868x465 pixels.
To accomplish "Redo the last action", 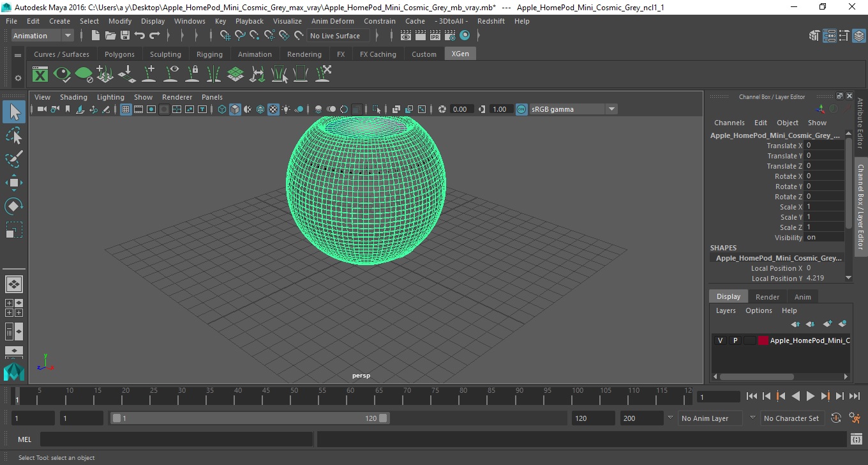I will pos(154,36).
